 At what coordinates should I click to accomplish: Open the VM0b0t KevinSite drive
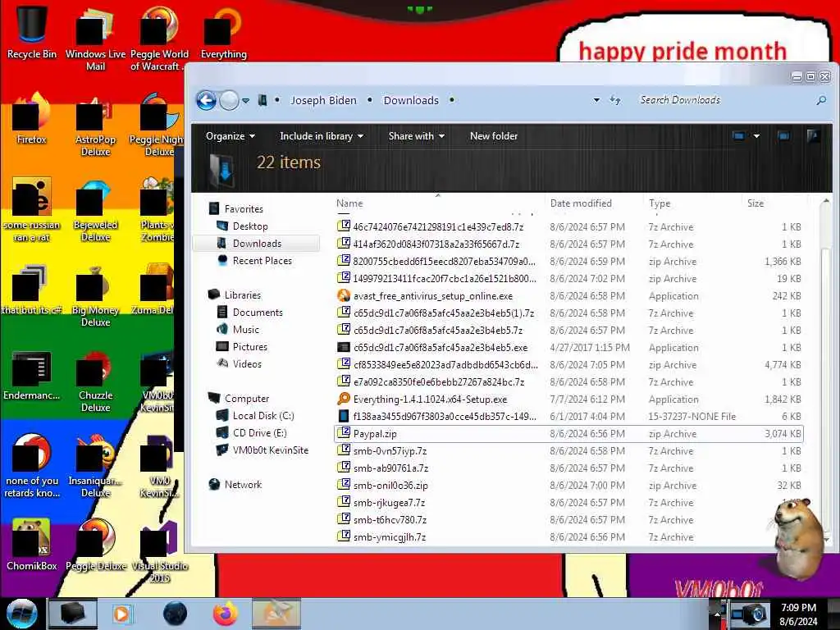[x=270, y=450]
